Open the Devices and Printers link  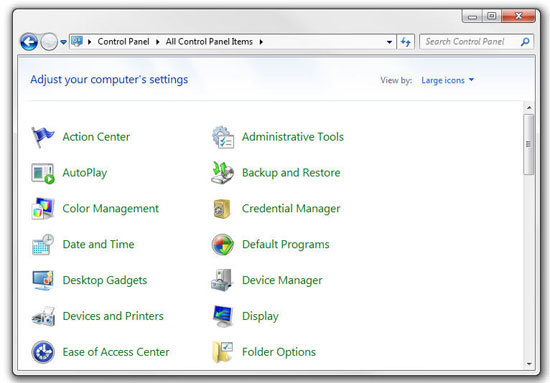click(x=113, y=316)
